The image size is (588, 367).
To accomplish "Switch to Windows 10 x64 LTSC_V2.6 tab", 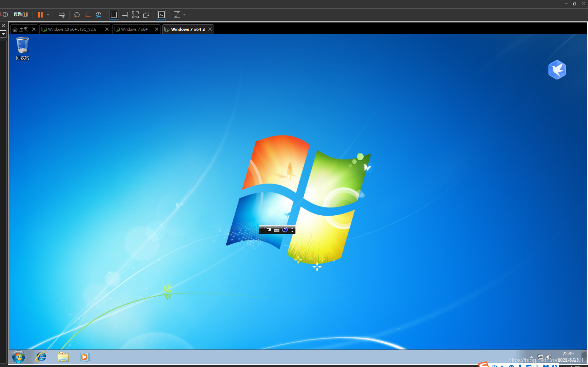I will [72, 29].
